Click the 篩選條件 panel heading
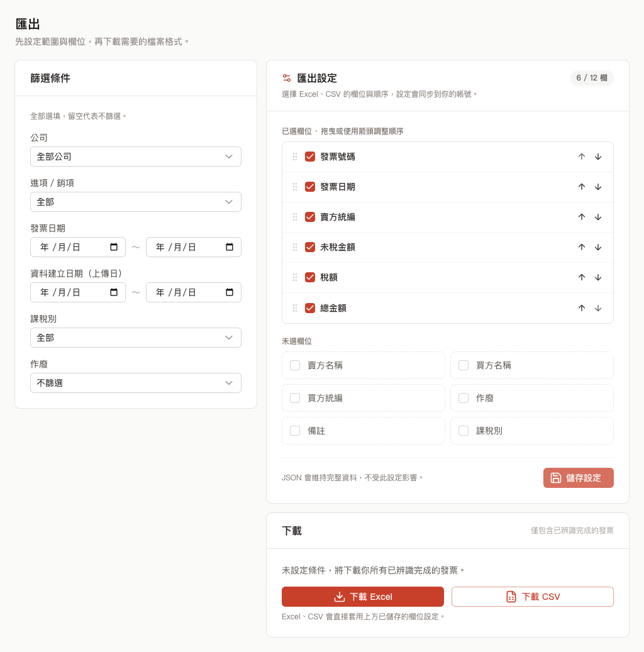The image size is (644, 652). (x=50, y=78)
